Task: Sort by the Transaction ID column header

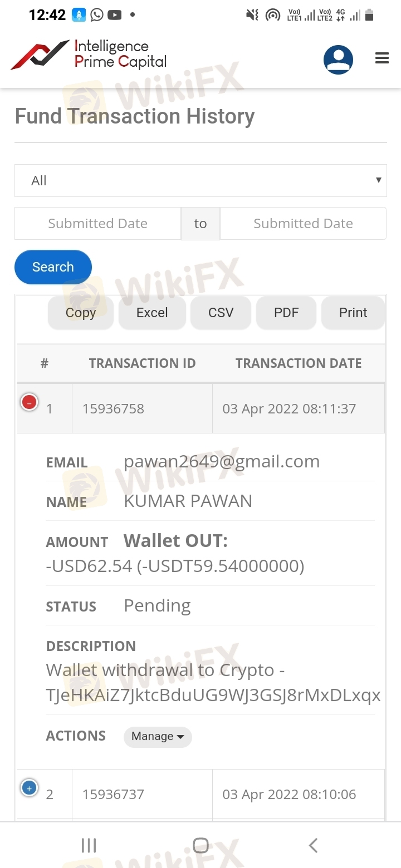Action: [142, 363]
